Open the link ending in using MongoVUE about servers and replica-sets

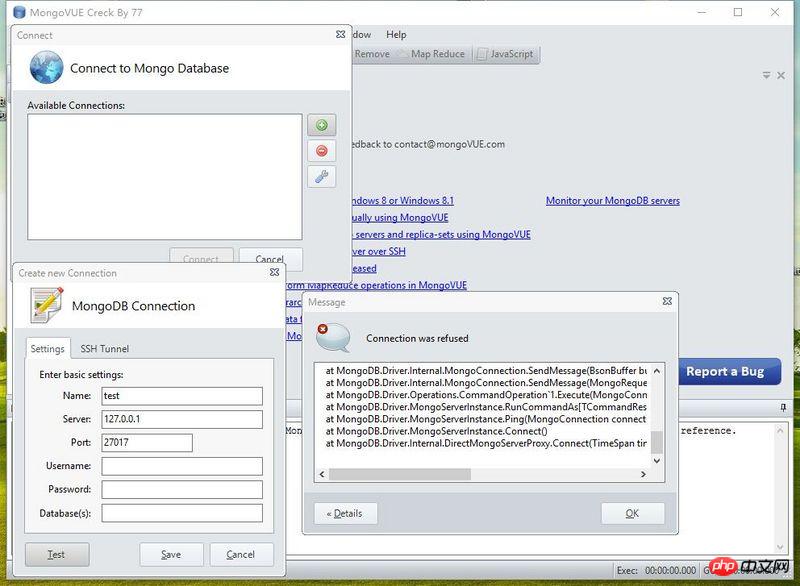(x=441, y=234)
